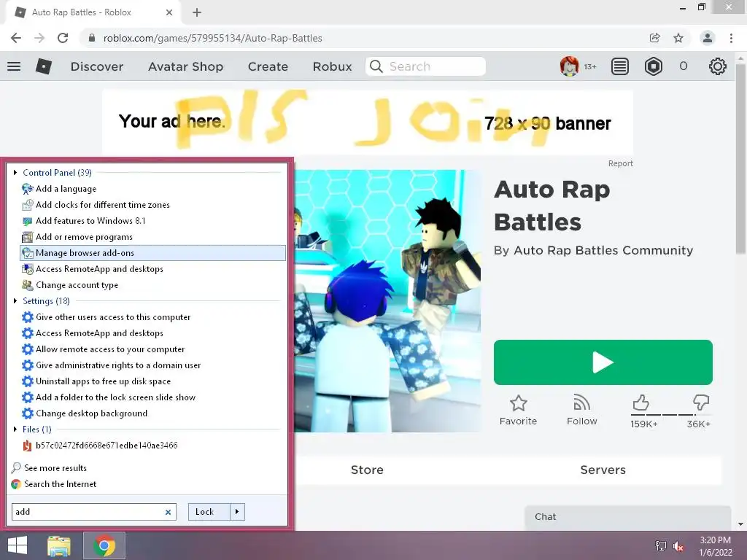
Task: Select Manage browser add-ons
Action: [153, 253]
